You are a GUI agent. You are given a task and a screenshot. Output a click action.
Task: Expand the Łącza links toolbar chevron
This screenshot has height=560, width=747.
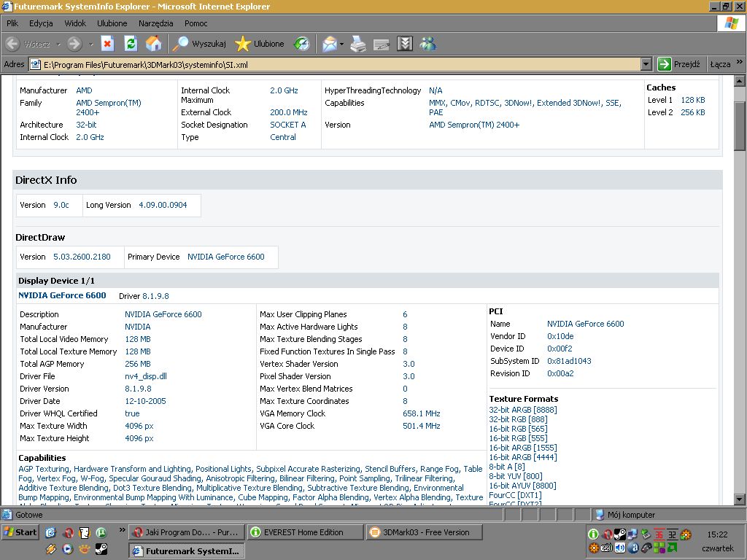pyautogui.click(x=740, y=62)
